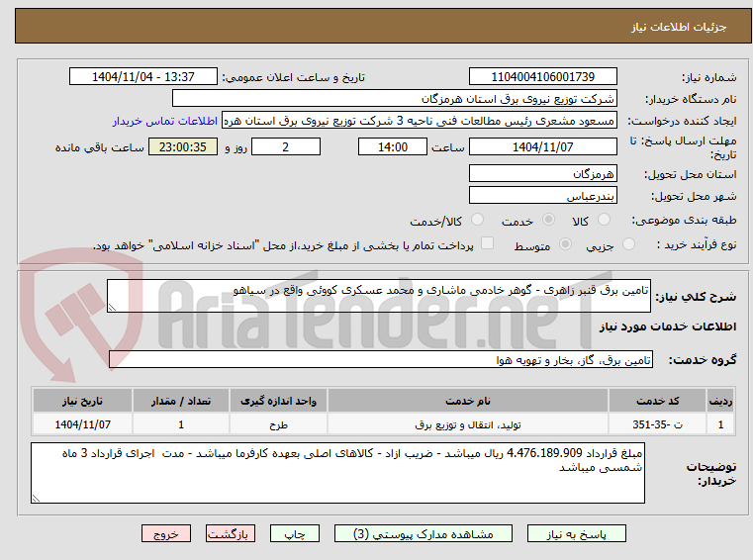Click the delivery province field 'هرمزگان'
Image resolution: width=753 pixels, height=560 pixels.
click(x=542, y=173)
